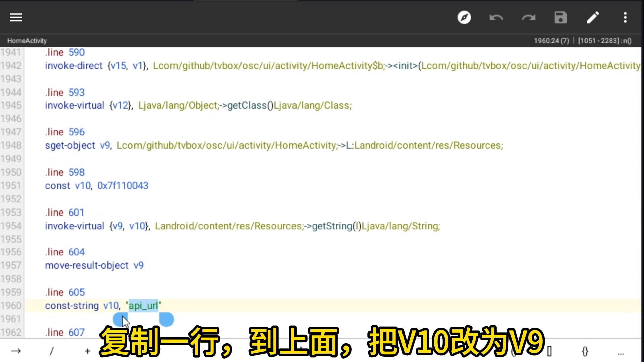This screenshot has width=644, height=362.
Task: Open the three-dot overflow menu
Action: pos(625,17)
